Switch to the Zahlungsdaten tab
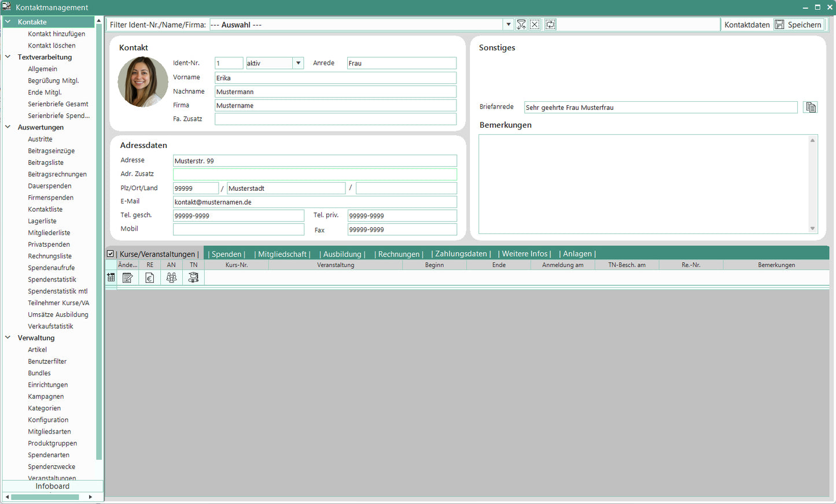 click(x=461, y=254)
